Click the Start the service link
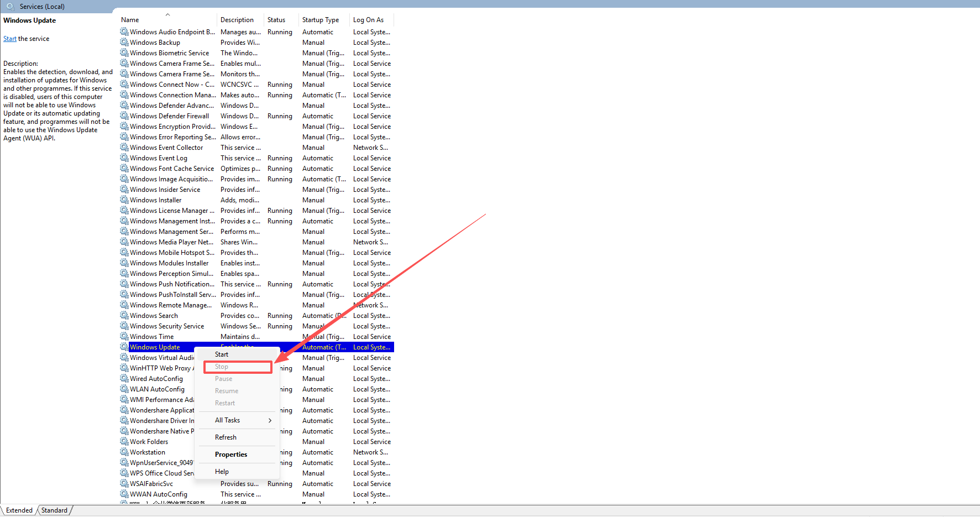This screenshot has height=517, width=980. [x=10, y=39]
